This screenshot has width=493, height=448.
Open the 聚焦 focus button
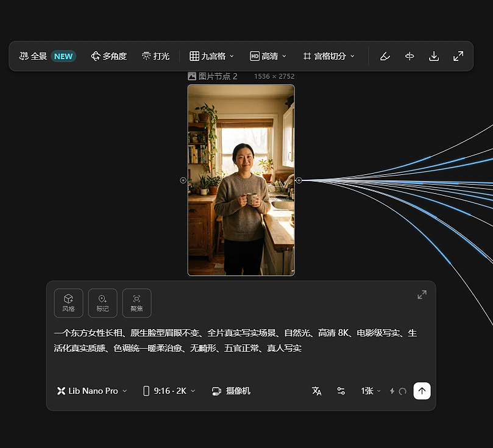point(137,303)
